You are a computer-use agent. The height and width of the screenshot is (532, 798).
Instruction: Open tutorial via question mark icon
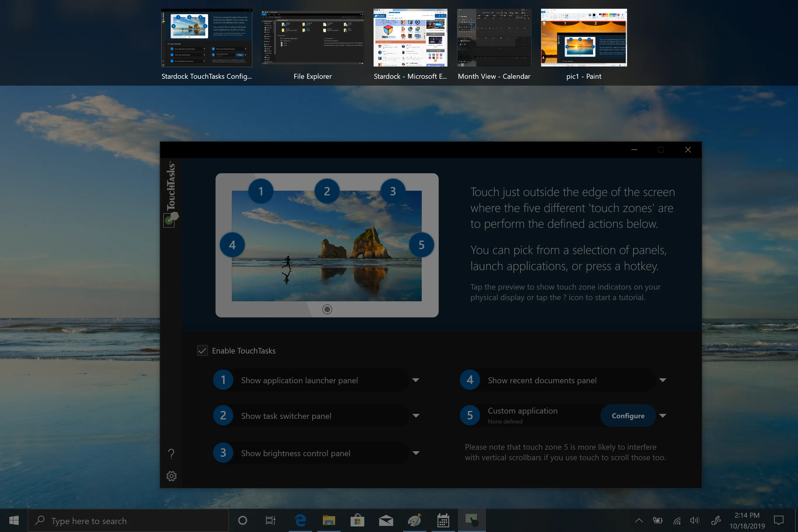click(x=171, y=454)
